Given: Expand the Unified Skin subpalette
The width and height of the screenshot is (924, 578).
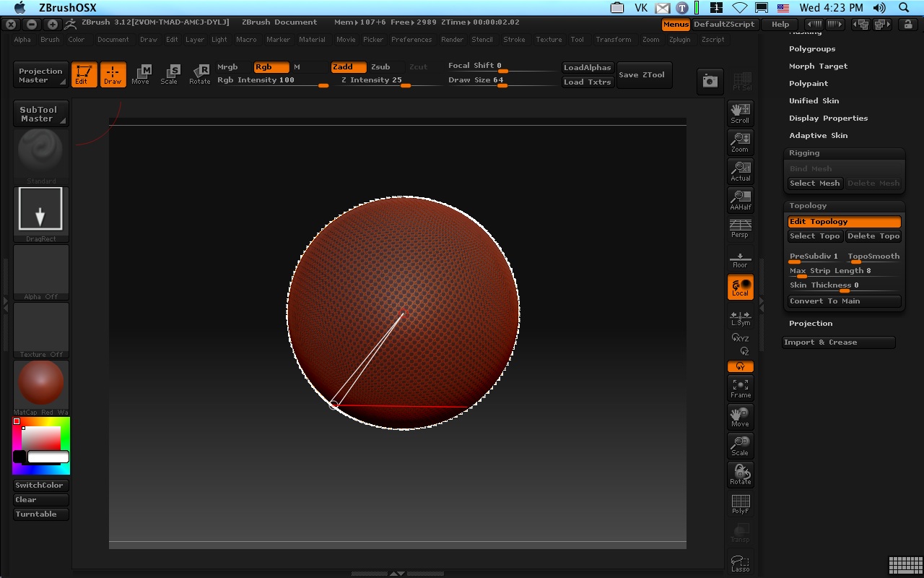Looking at the screenshot, I should (814, 101).
